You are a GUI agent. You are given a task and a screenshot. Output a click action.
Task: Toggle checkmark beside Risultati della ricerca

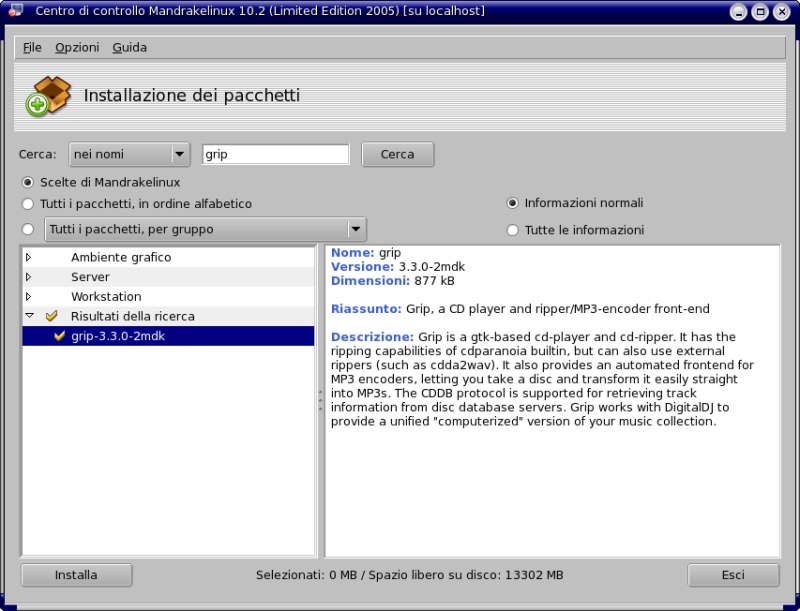tap(52, 316)
